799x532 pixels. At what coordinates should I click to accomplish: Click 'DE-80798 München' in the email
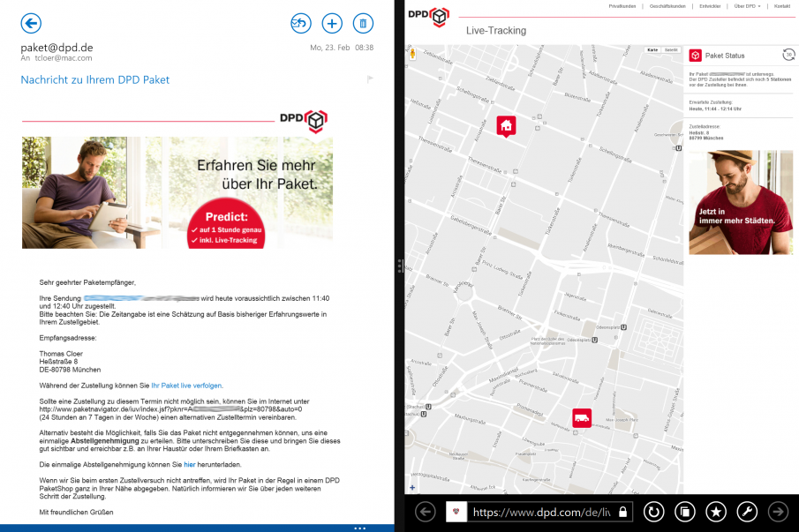(70, 370)
